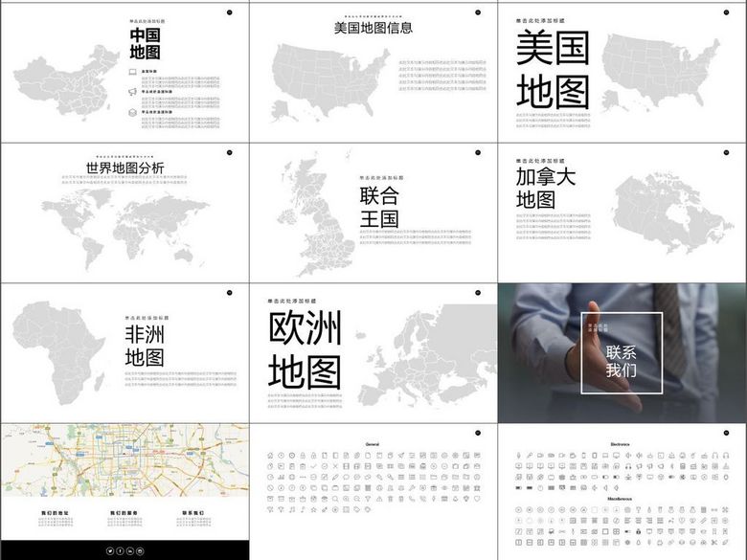Click the 非洲地图 title
The image size is (747, 560).
coord(145,346)
